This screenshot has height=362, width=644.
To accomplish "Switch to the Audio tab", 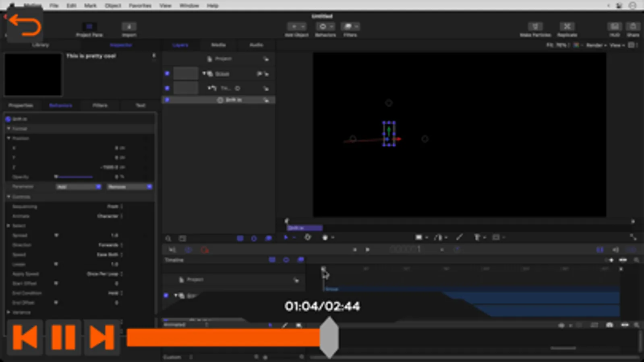I will [x=256, y=45].
